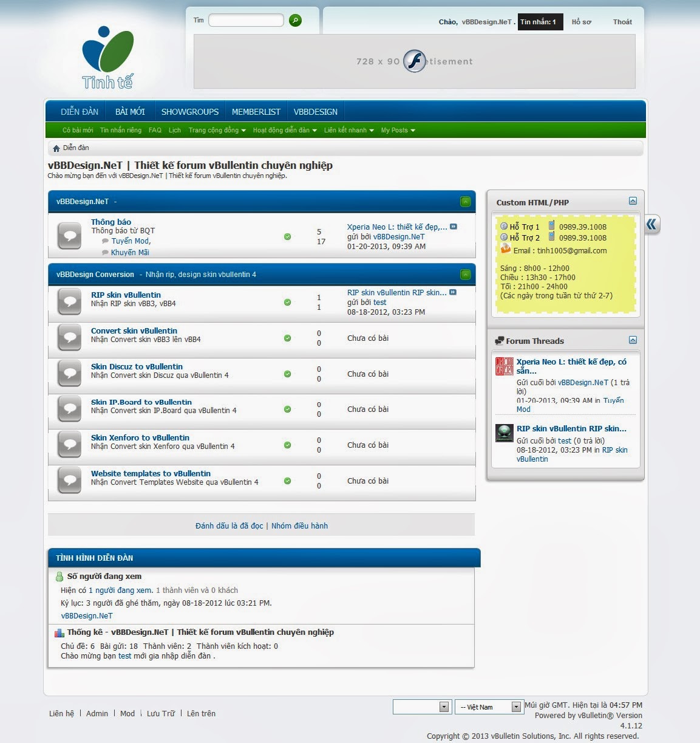Screen dimensions: 700x743
Task: Open Khuyến Mãi subforum
Action: pyautogui.click(x=130, y=253)
